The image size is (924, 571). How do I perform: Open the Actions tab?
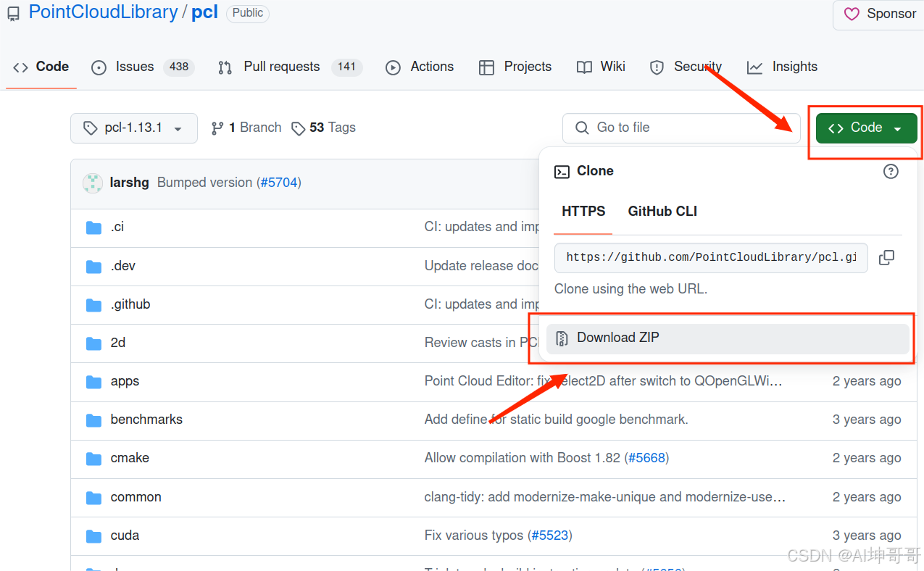coord(420,67)
